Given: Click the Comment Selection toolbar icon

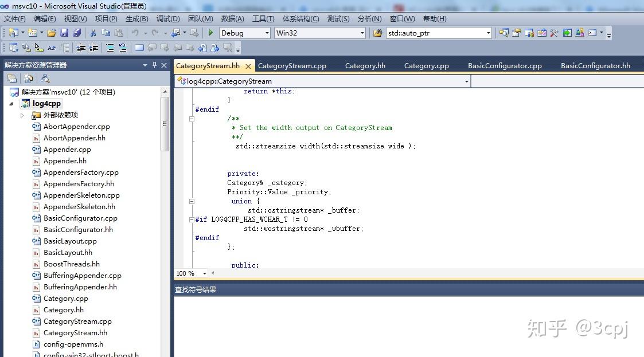Looking at the screenshot, I should tap(110, 48).
